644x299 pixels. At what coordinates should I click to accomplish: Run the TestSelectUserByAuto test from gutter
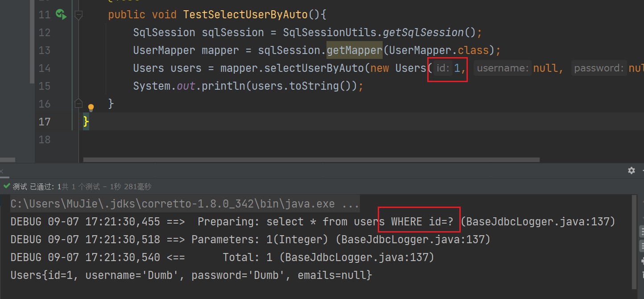61,15
